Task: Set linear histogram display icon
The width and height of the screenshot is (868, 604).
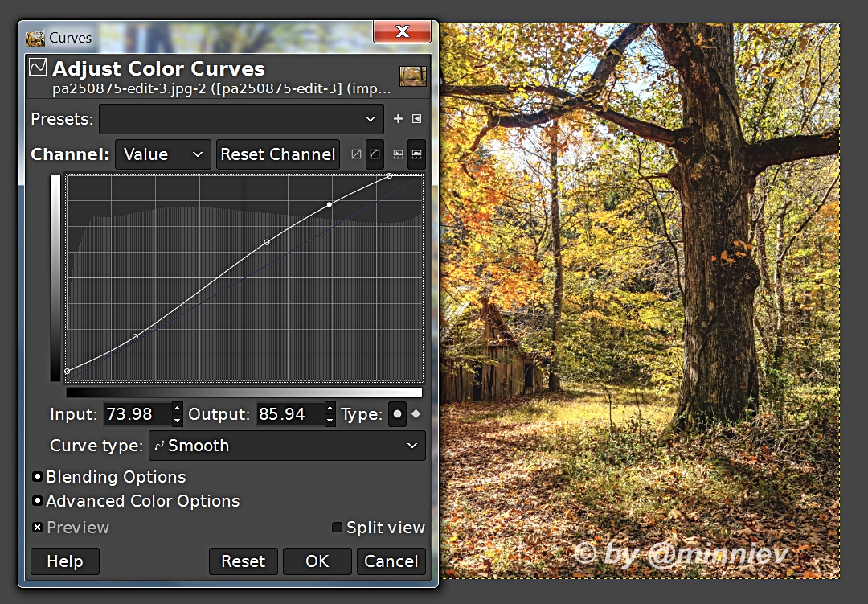Action: coord(398,154)
